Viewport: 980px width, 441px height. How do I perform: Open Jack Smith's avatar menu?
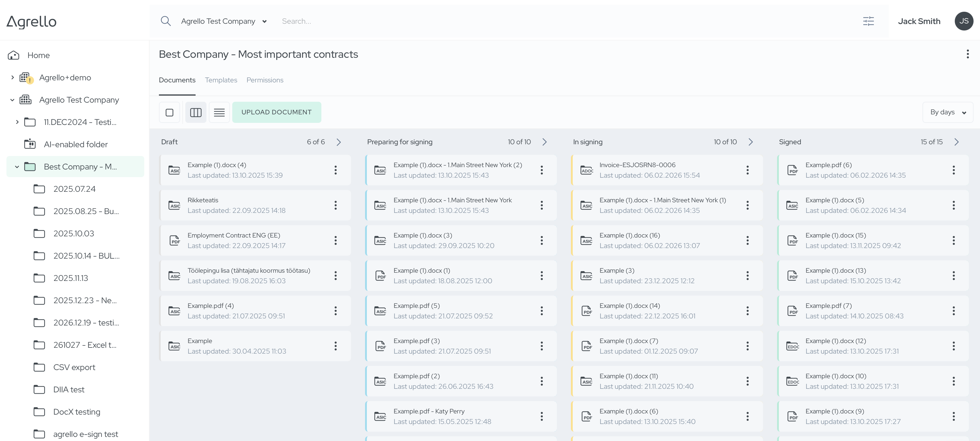[964, 21]
